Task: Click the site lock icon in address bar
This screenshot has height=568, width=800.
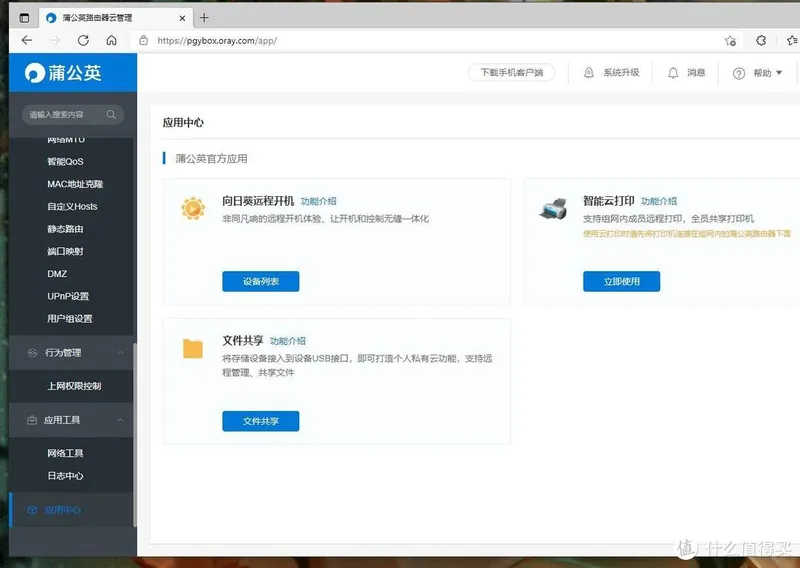Action: (144, 40)
